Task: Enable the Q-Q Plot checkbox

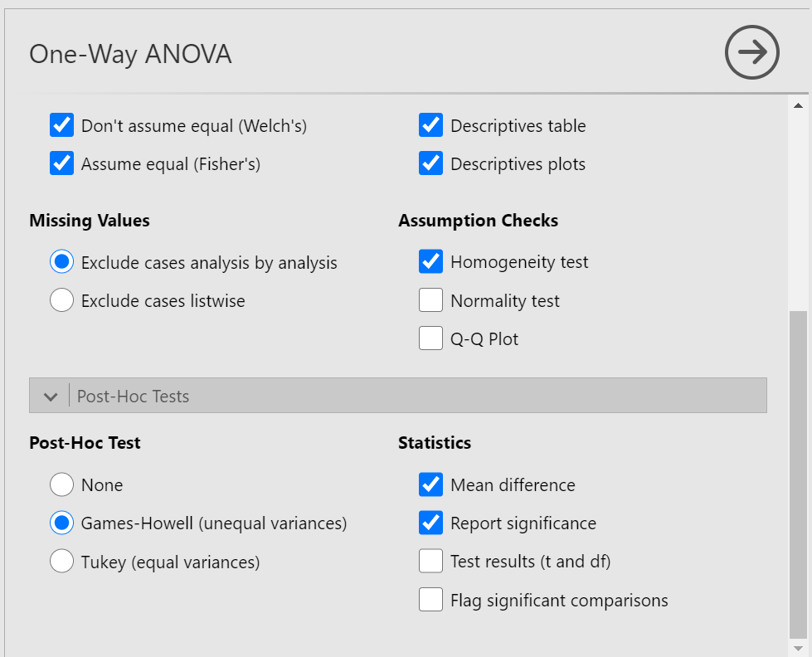Action: point(430,338)
